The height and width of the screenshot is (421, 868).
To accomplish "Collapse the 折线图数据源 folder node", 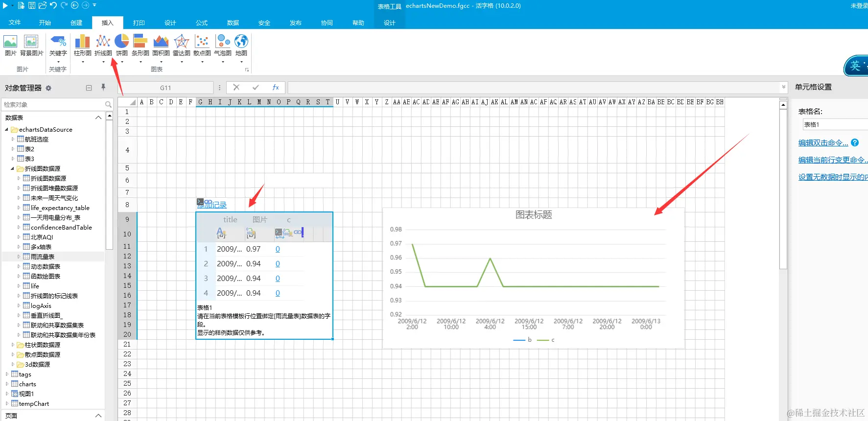I will click(x=13, y=169).
